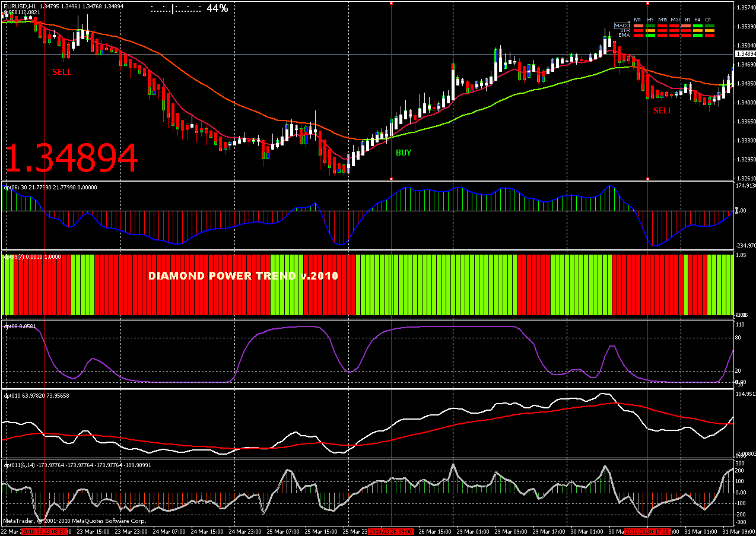756x536 pixels.
Task: Click the SELL label near 23 Mar candles
Action: click(x=62, y=72)
